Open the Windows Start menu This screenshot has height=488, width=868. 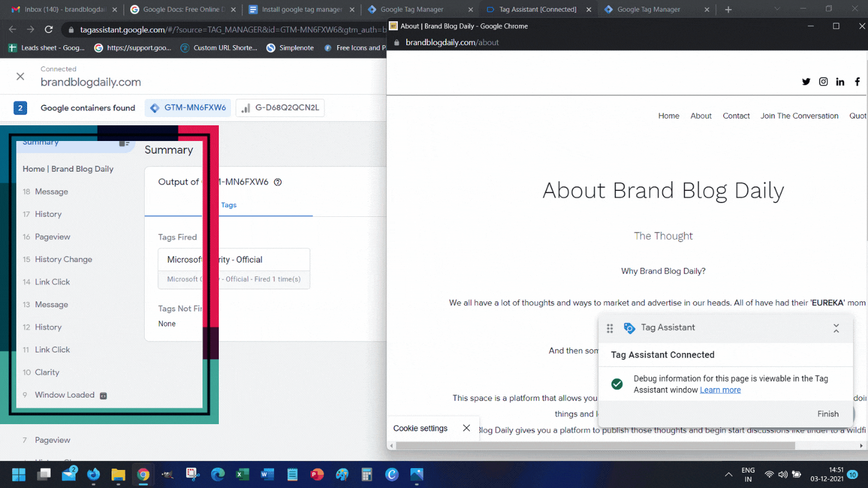[19, 475]
